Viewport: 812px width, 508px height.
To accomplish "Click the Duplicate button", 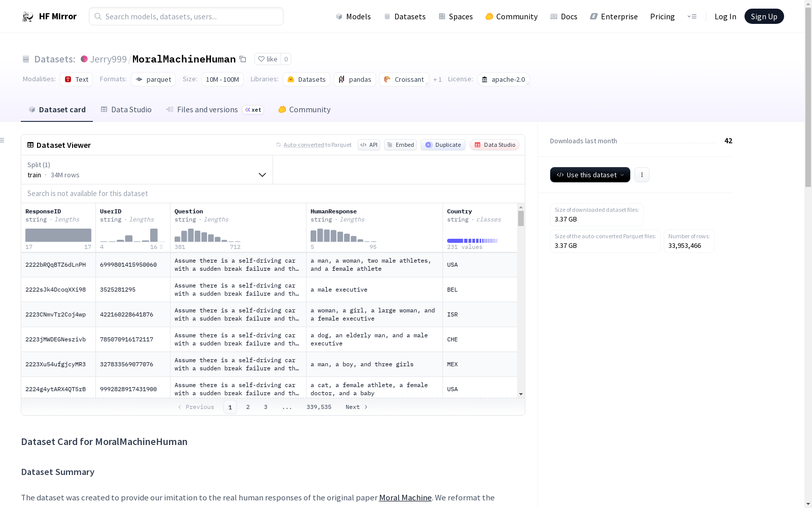I will pyautogui.click(x=443, y=145).
